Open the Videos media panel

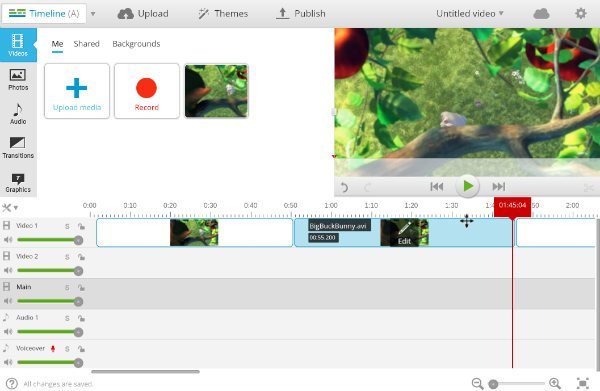18,45
